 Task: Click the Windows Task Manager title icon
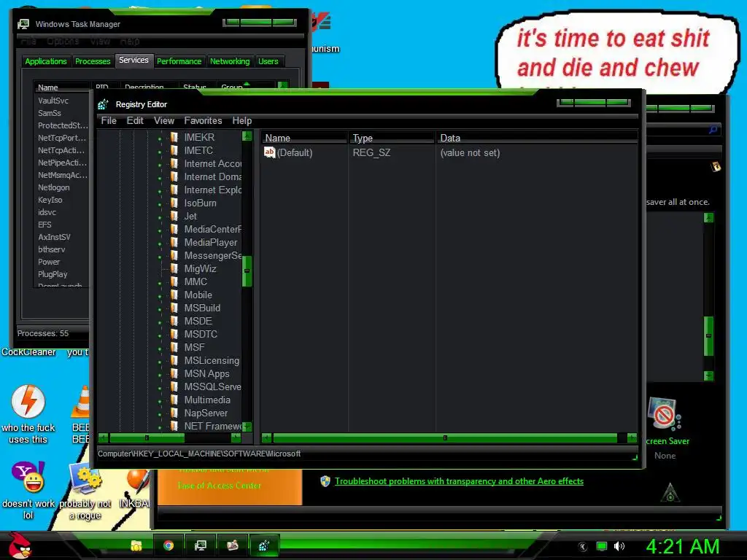tap(23, 24)
